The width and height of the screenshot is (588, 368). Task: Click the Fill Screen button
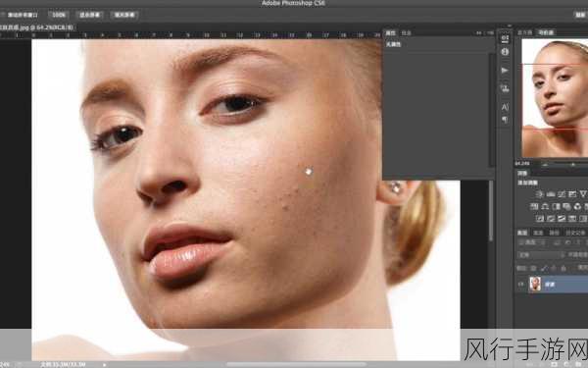coord(124,15)
